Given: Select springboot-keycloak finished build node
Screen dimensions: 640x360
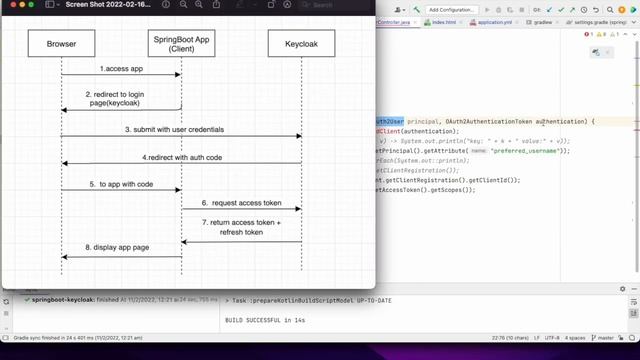Looking at the screenshot, I should (121, 300).
